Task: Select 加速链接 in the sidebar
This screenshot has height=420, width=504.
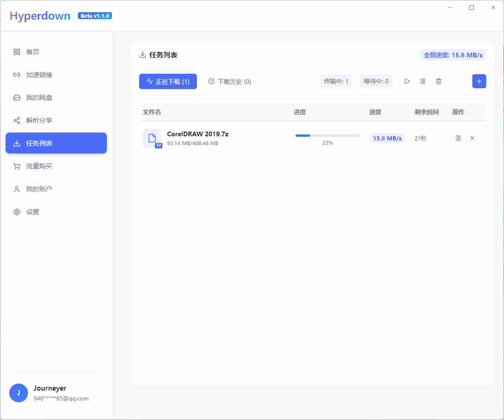Action: click(x=39, y=75)
